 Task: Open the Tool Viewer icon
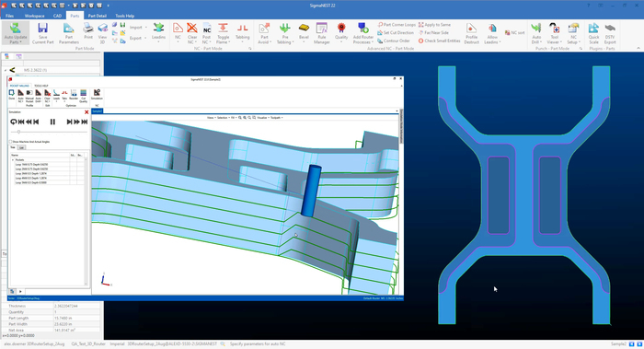[554, 33]
